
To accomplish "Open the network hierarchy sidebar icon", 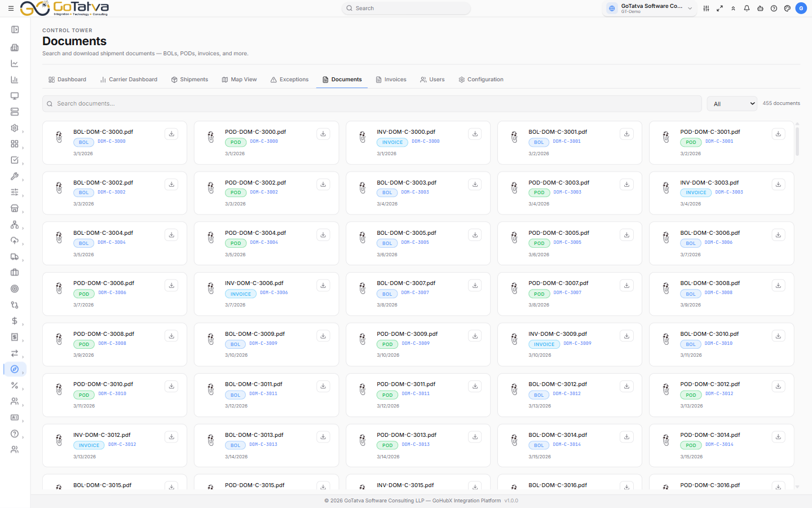I will tap(15, 224).
